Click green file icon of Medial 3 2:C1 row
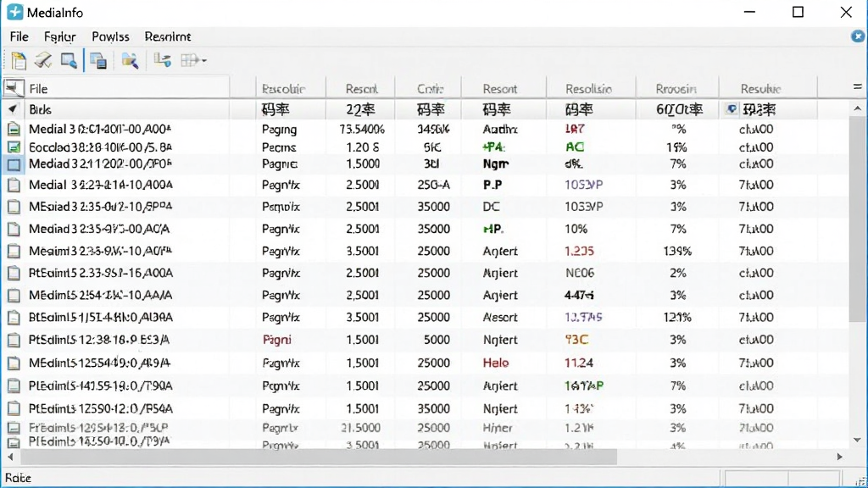The height and width of the screenshot is (488, 868). [14, 130]
